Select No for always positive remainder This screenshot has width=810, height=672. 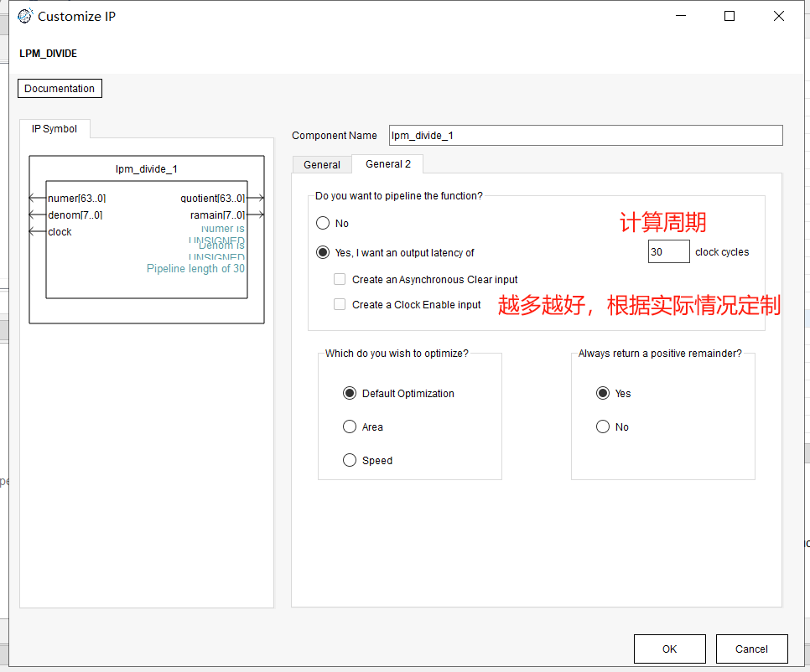tap(603, 427)
